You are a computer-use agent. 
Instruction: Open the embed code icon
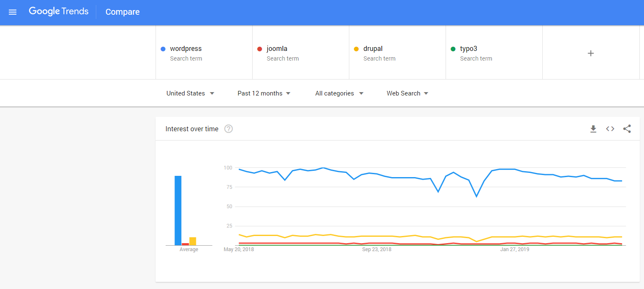[x=610, y=129]
